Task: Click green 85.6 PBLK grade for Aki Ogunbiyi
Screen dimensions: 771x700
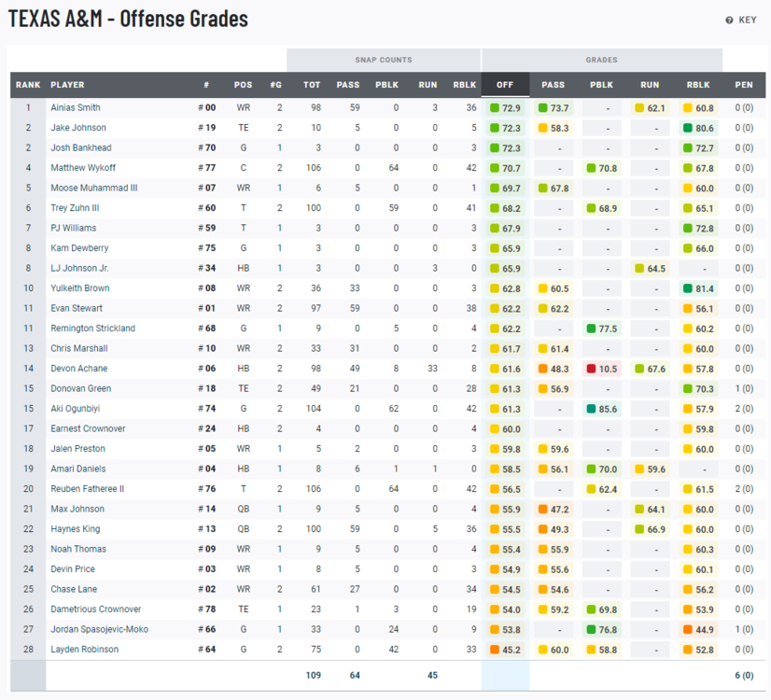Action: pyautogui.click(x=602, y=409)
